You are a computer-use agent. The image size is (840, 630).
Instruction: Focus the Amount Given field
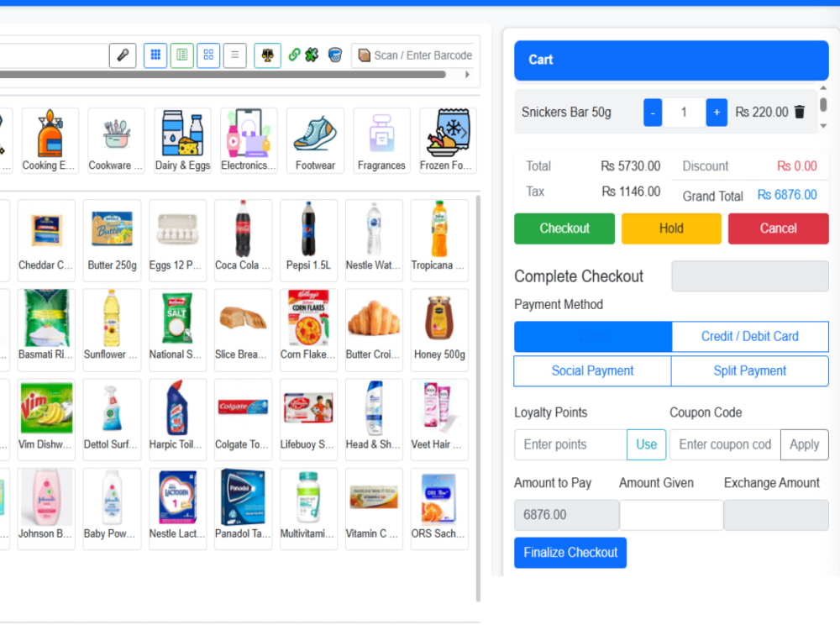[x=671, y=516]
